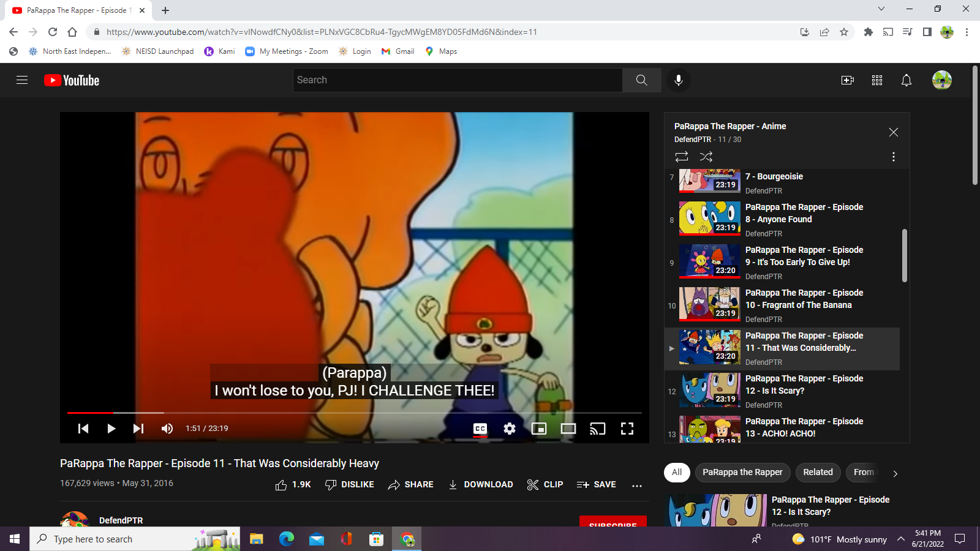The image size is (980, 551).
Task: Show more chips with right chevron
Action: coord(895,473)
